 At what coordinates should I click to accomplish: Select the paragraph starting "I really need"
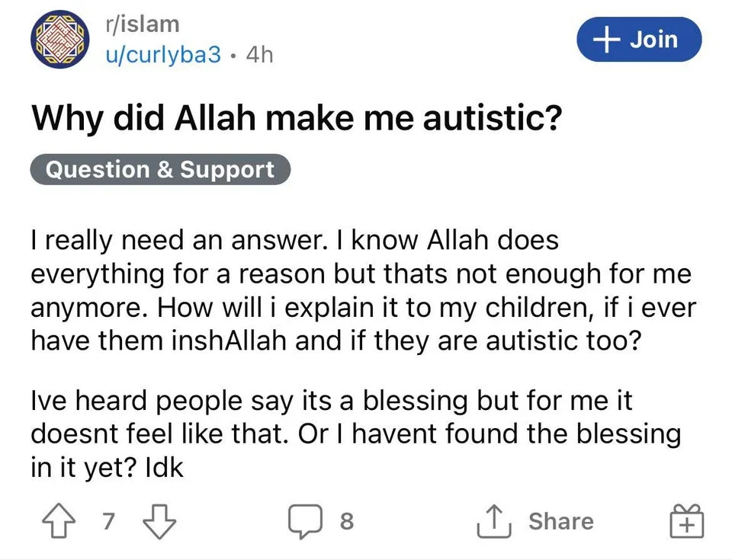(363, 289)
